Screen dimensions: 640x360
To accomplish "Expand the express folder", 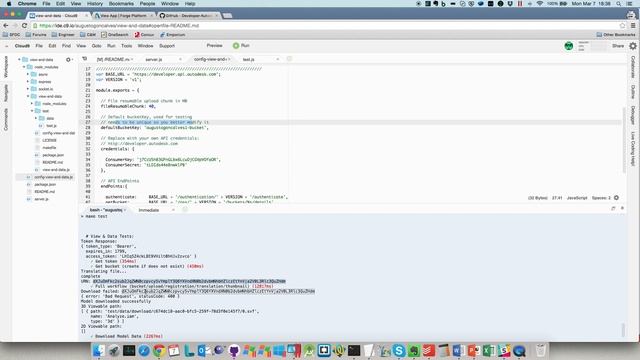I will point(28,82).
